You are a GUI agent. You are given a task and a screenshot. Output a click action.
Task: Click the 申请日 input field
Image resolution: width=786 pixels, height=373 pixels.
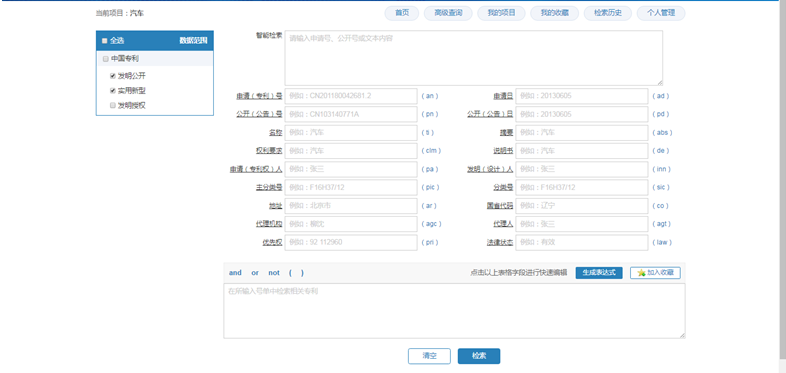(x=581, y=96)
